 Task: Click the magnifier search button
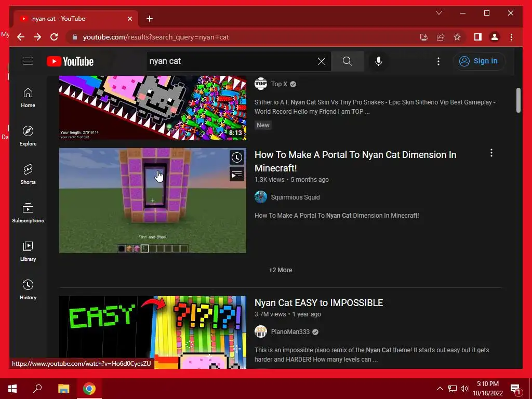pyautogui.click(x=347, y=61)
